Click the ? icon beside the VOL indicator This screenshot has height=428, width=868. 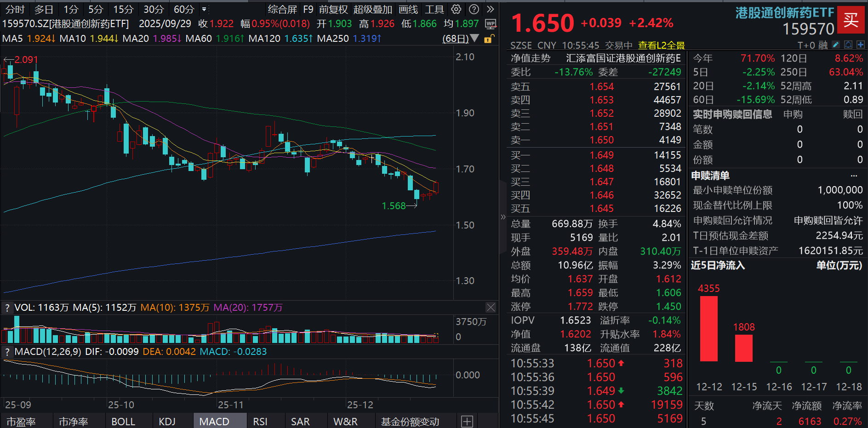coord(6,307)
